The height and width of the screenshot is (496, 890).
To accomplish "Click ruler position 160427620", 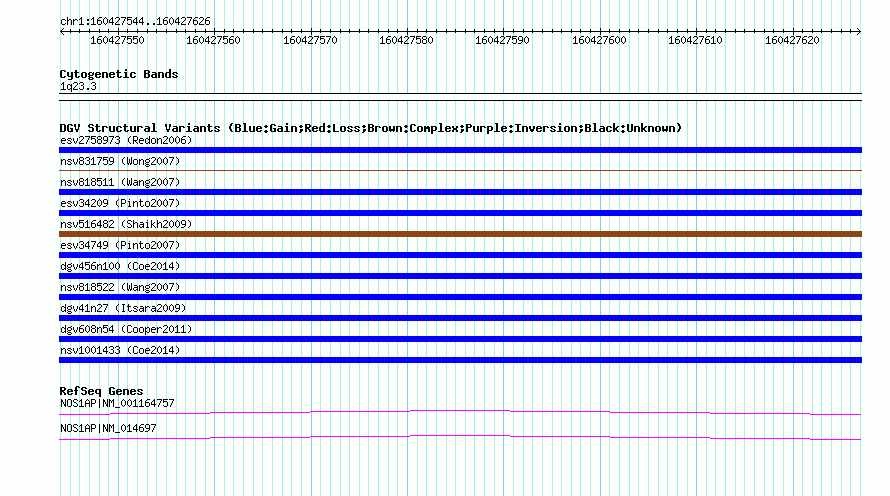I will (x=792, y=40).
